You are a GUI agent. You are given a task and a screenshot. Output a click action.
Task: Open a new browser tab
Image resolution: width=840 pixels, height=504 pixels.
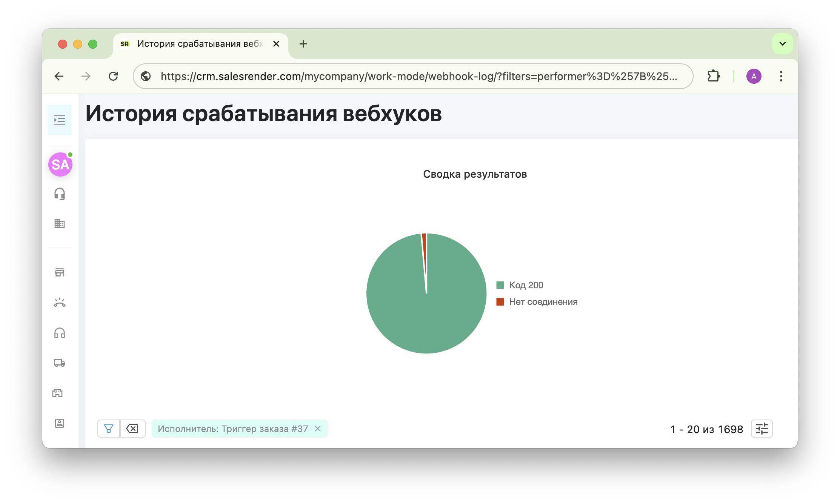(x=303, y=44)
